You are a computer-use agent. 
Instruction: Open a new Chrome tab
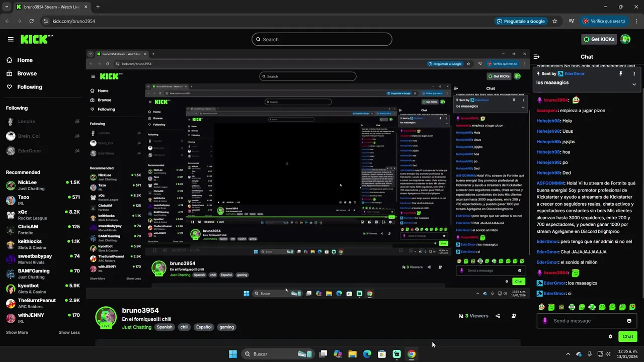point(98,7)
